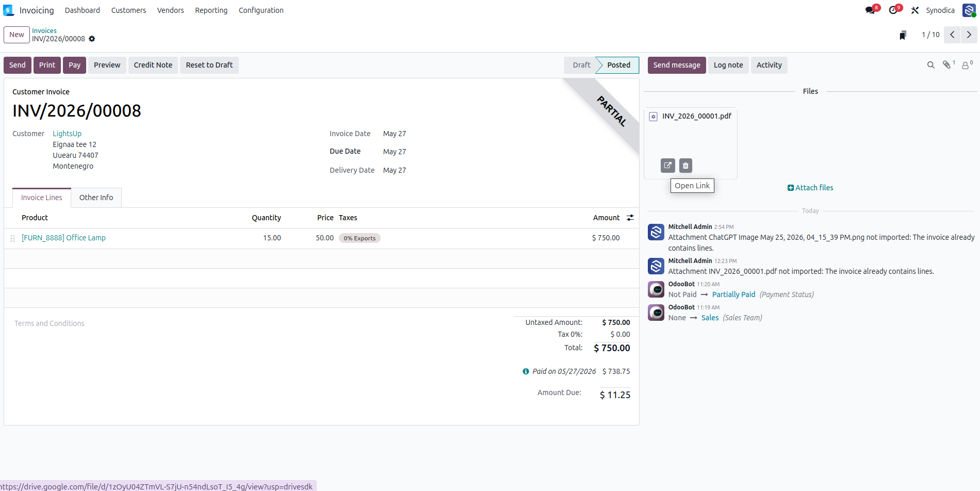Open the Invoices breadcrumb link
This screenshot has width=980, height=491.
point(44,30)
